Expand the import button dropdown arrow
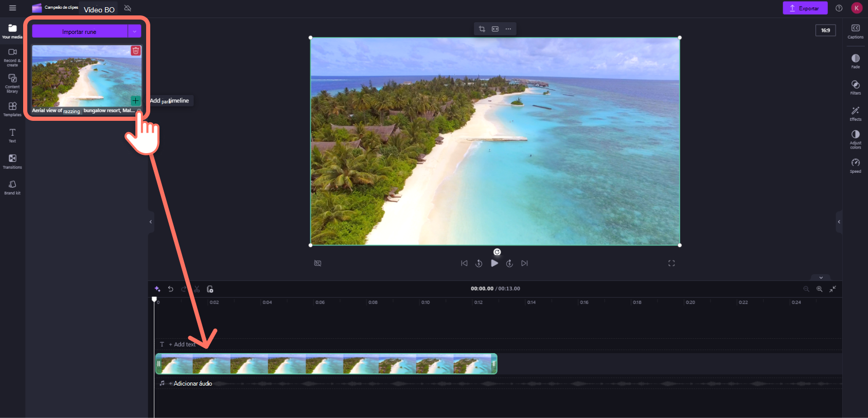868x418 pixels. pyautogui.click(x=135, y=31)
